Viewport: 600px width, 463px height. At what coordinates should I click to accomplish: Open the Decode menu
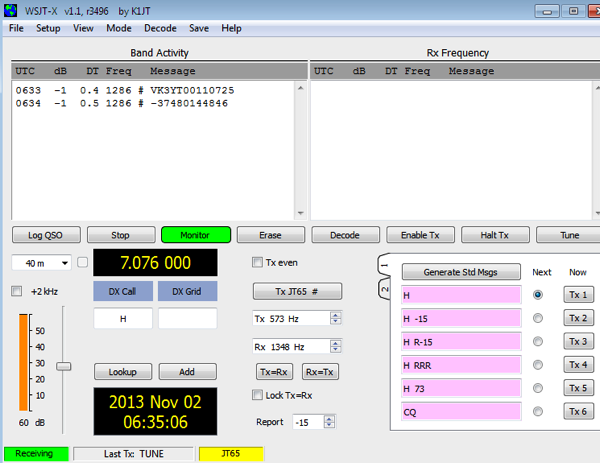point(160,28)
